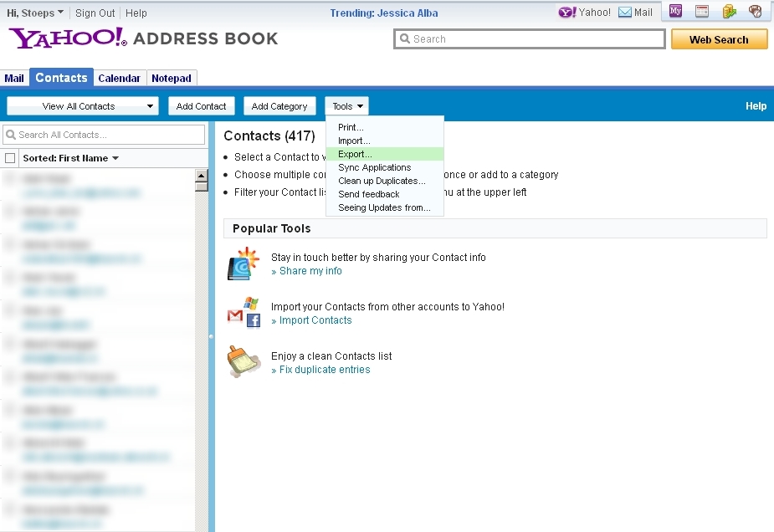
Task: Open the Hi, Stoeps account menu
Action: [x=35, y=13]
